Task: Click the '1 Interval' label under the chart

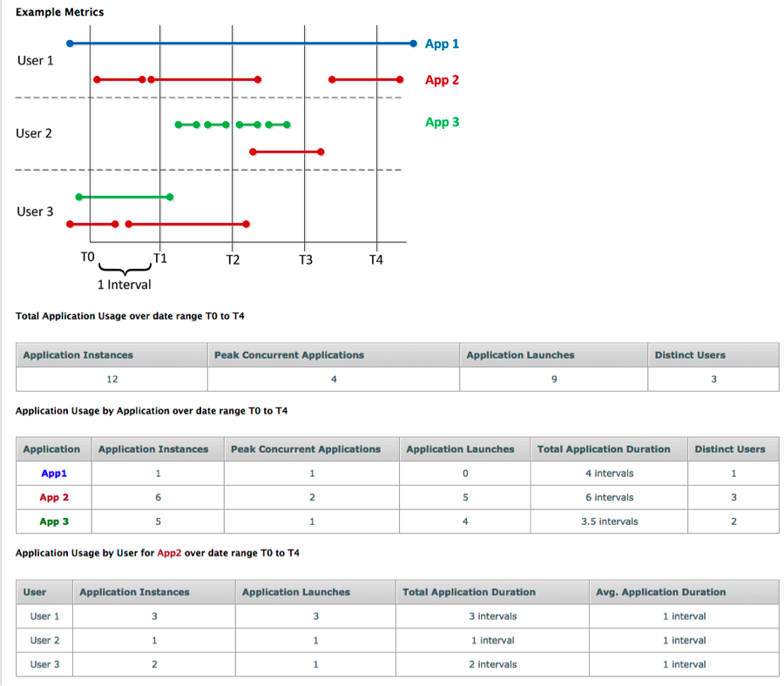Action: point(124,285)
